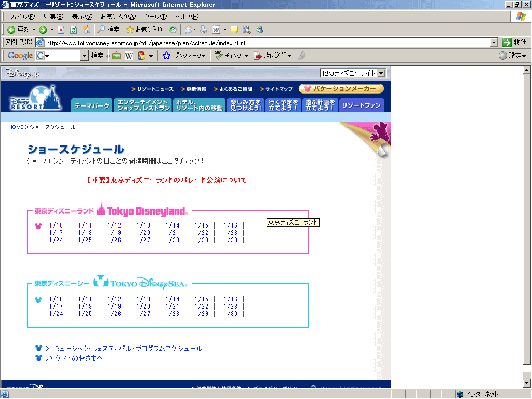Open the address bar URL dropdown
This screenshot has height=399, width=532.
pos(494,43)
